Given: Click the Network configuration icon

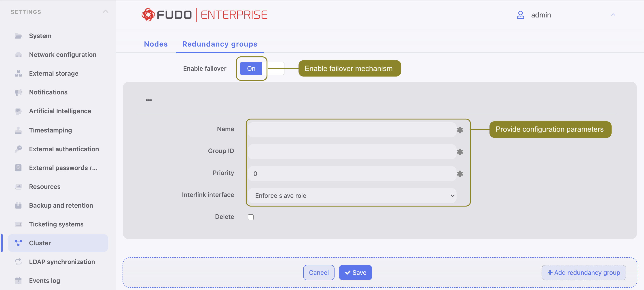Looking at the screenshot, I should [18, 55].
